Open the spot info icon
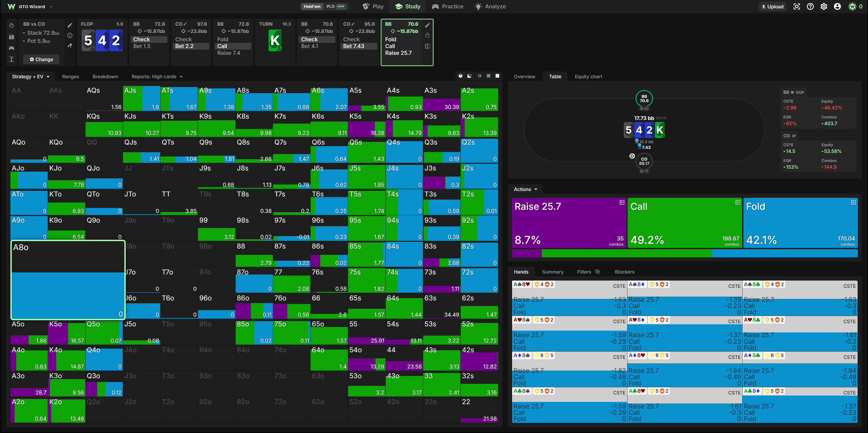868x433 pixels. 70,35
